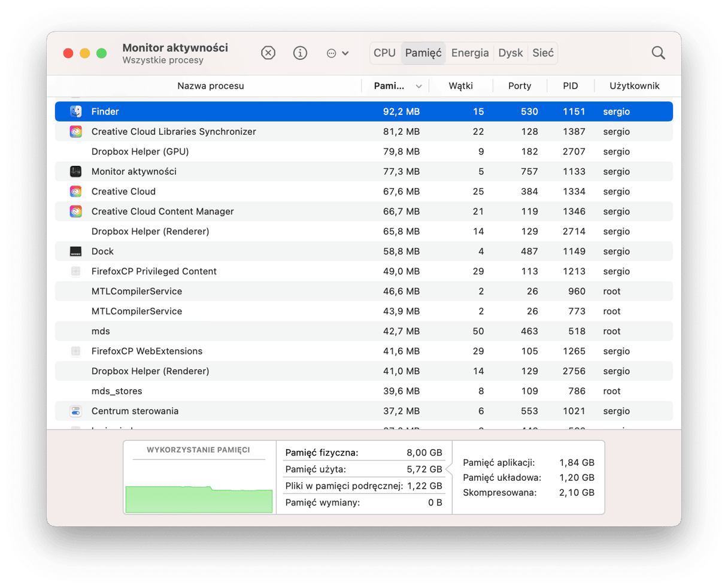This screenshot has height=588, width=728.
Task: Click the Creative Cloud Content Manager icon
Action: point(76,211)
